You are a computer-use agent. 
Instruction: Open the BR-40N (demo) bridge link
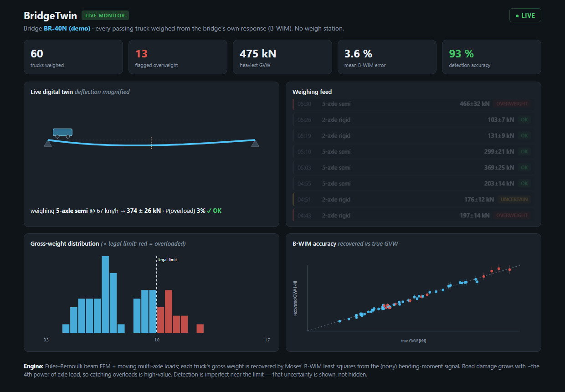(67, 28)
